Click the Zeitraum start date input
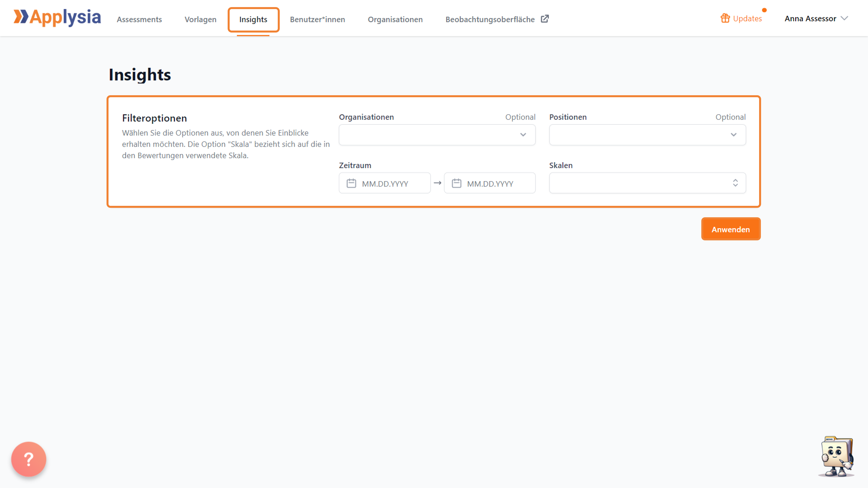Image resolution: width=868 pixels, height=488 pixels. [384, 183]
